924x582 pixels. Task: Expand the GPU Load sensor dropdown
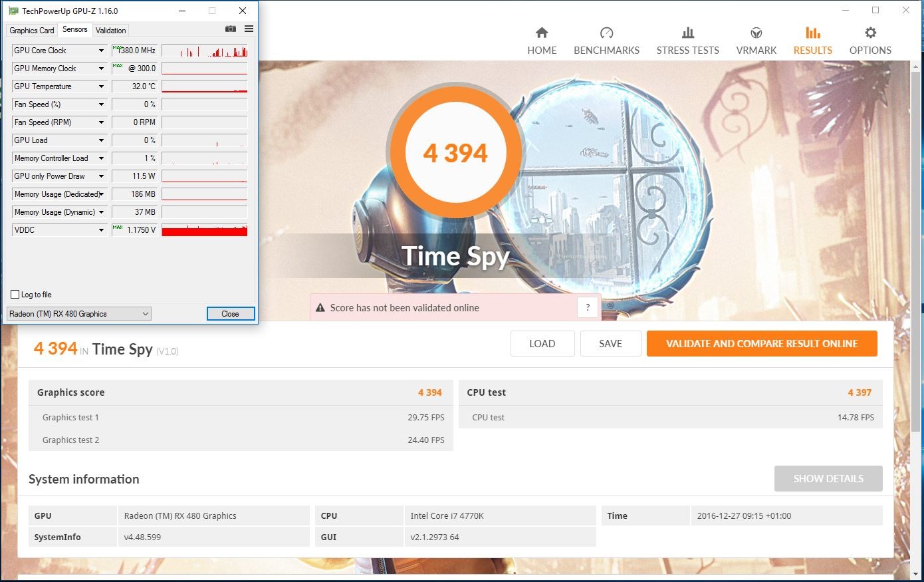[x=101, y=140]
